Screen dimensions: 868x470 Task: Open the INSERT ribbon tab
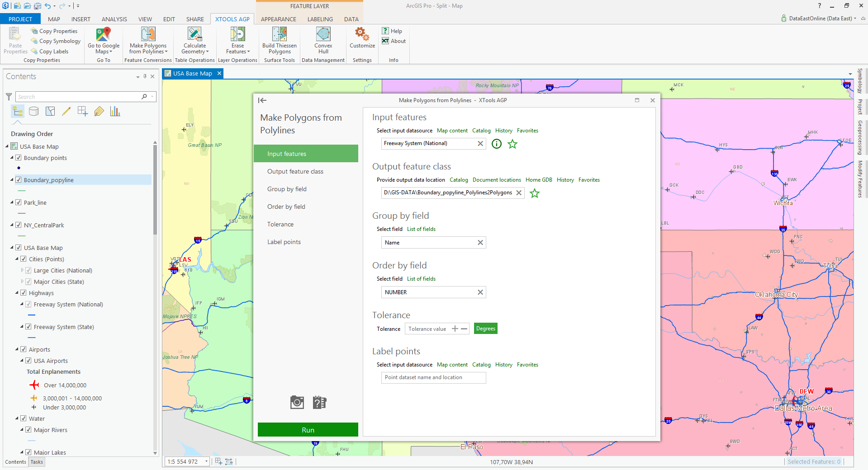click(81, 19)
